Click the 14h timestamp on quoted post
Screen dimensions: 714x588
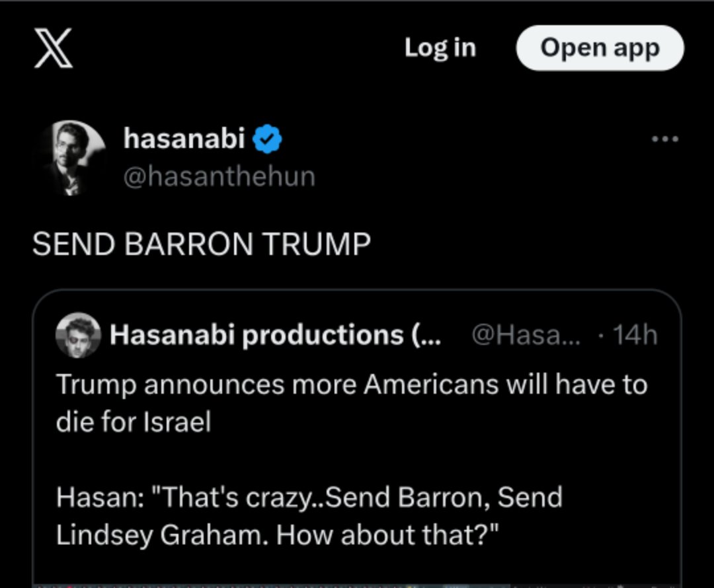(x=635, y=336)
